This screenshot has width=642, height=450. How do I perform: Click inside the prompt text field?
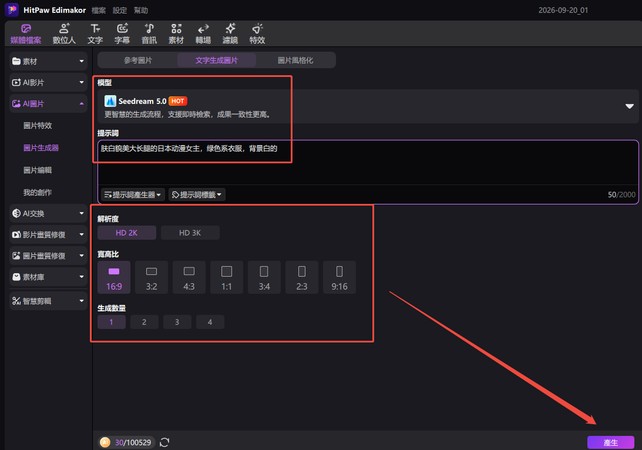tap(368, 163)
